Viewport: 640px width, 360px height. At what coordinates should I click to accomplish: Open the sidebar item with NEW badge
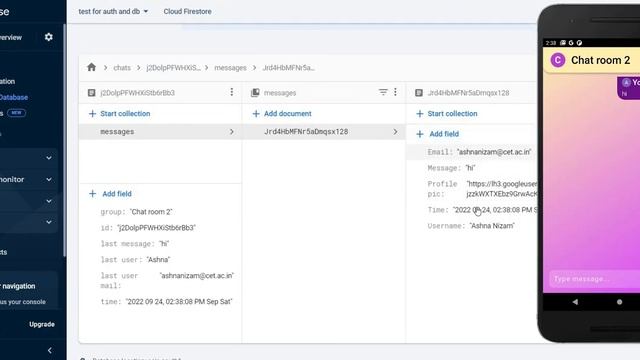[x=13, y=113]
